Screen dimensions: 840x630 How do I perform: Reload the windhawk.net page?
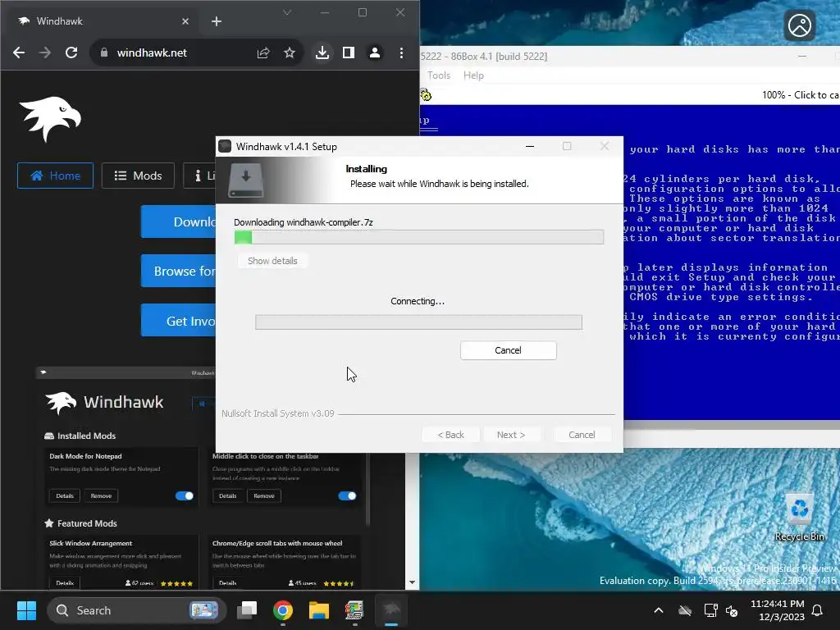coord(71,52)
